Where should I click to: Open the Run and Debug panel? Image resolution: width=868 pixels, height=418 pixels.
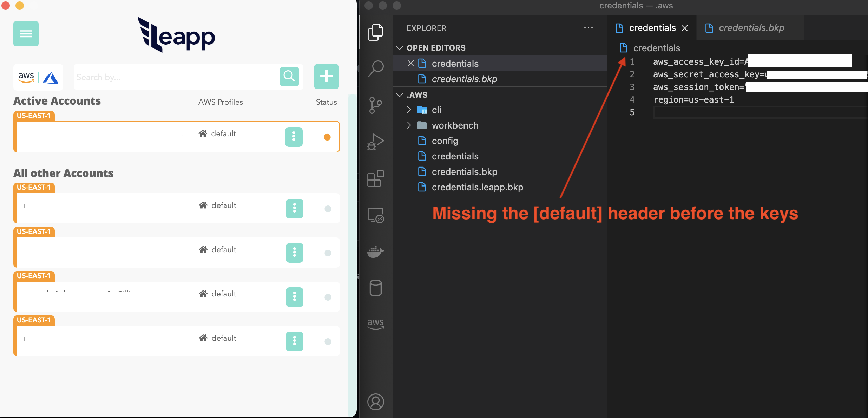376,141
